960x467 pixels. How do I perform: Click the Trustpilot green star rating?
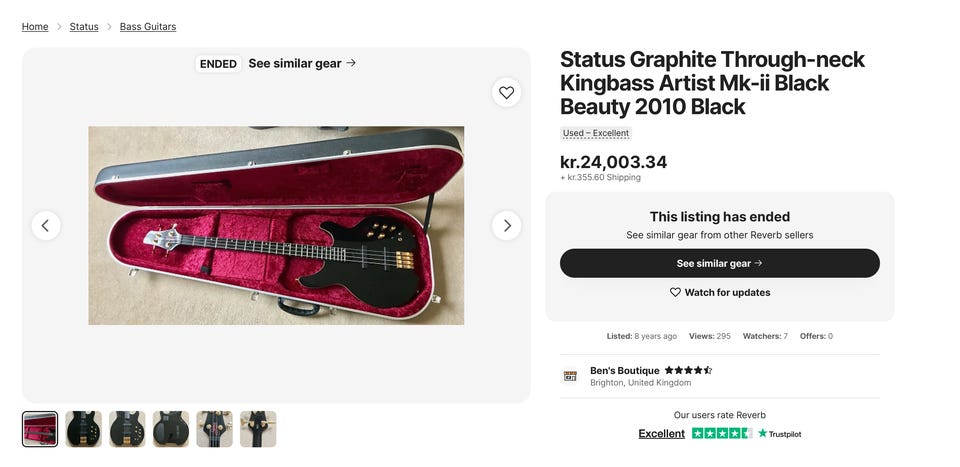pos(722,433)
